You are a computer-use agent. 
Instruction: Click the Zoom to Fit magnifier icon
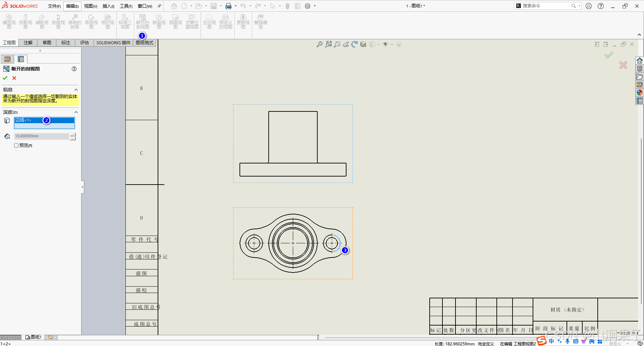click(x=320, y=44)
